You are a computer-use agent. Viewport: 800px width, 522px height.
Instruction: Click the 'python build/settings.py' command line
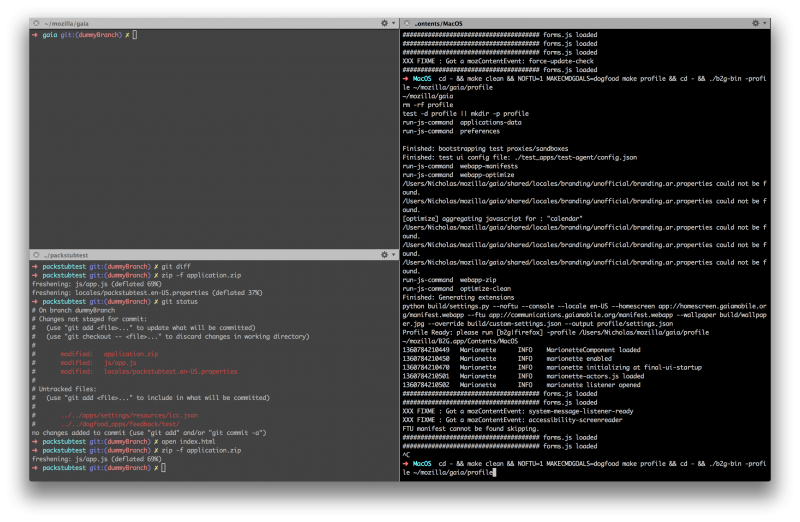(584, 315)
